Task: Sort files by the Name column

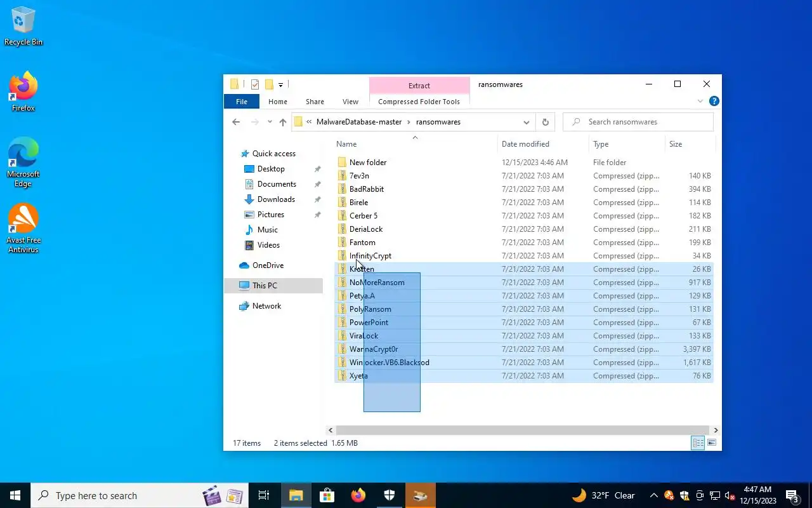Action: pos(415,144)
